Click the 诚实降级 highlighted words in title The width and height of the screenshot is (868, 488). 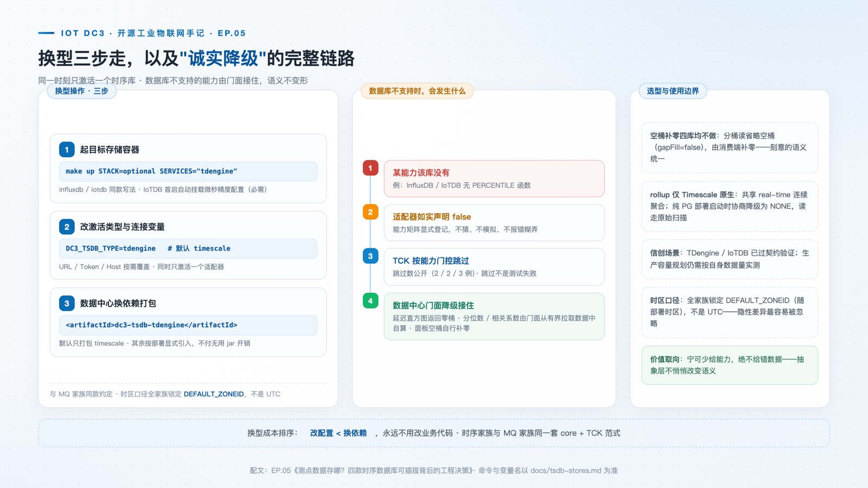[x=222, y=58]
